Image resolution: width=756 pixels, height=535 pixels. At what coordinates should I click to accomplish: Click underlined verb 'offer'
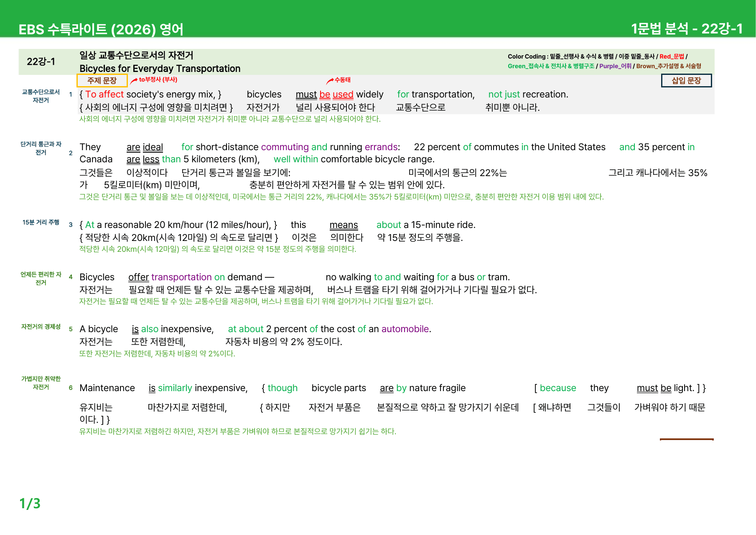click(x=139, y=277)
